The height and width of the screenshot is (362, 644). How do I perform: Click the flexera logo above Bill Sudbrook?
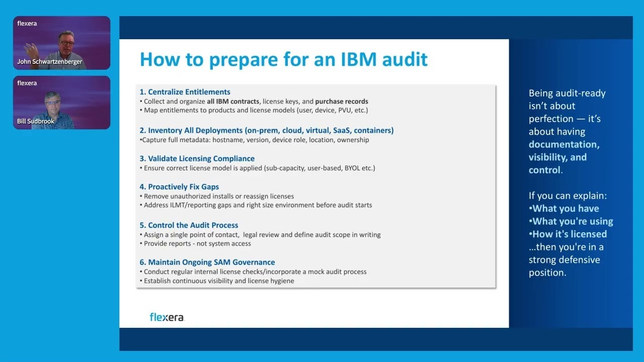pos(26,83)
